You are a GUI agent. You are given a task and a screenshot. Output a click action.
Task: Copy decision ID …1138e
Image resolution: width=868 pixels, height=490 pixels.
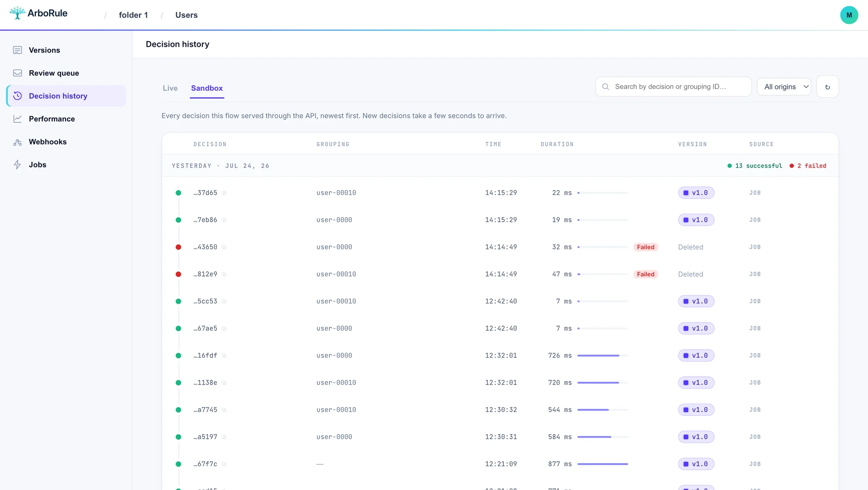click(224, 383)
